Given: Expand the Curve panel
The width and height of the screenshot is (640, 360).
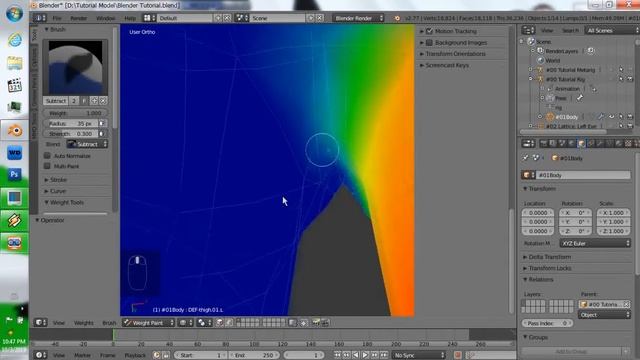Looking at the screenshot, I should (58, 191).
